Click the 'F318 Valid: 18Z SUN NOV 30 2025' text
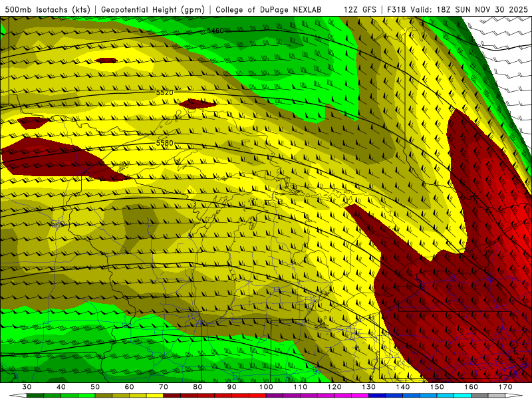Screen dimensions: 532x399 coord(458,10)
